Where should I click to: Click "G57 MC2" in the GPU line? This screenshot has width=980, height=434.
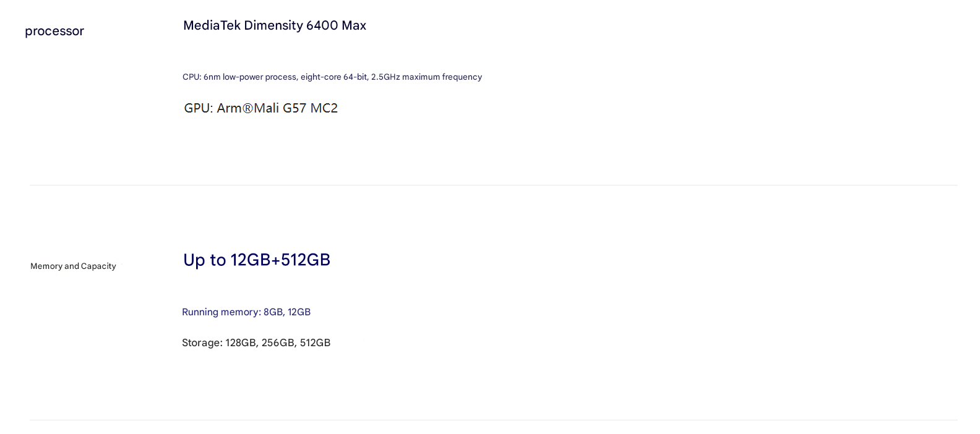310,108
